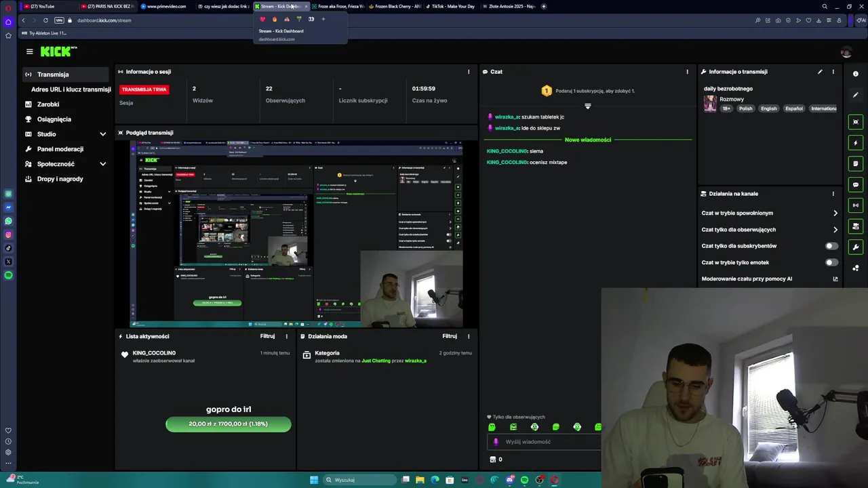Toggle chat bubble widget icon in right rail

856,184
